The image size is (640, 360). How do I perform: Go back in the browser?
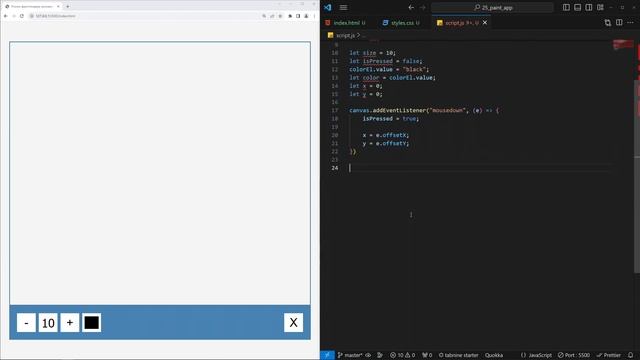point(6,16)
